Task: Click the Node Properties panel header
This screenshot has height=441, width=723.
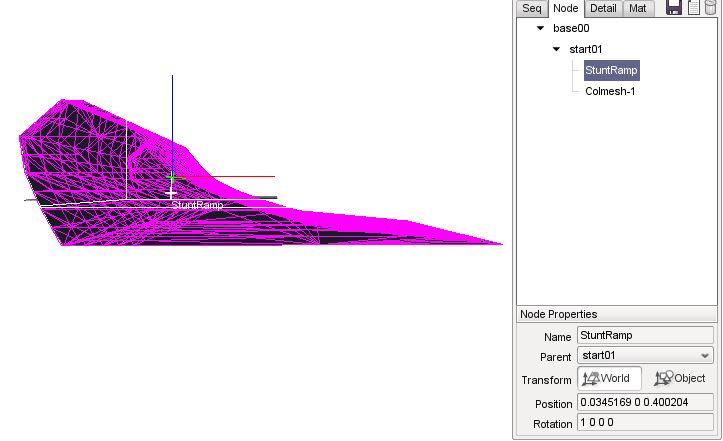Action: [617, 314]
